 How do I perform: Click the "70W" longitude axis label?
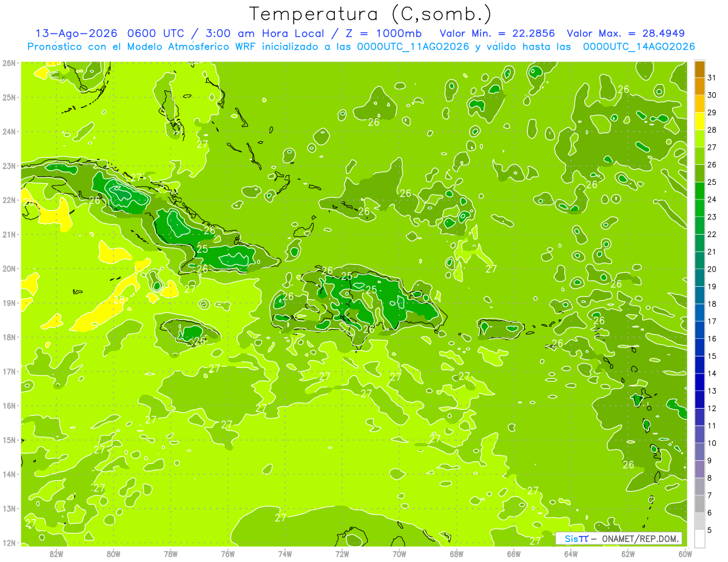point(399,554)
